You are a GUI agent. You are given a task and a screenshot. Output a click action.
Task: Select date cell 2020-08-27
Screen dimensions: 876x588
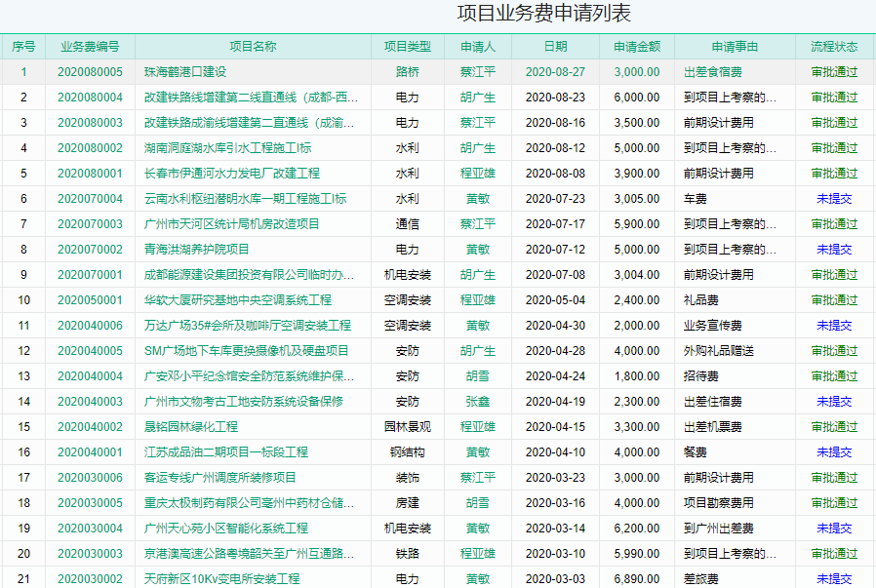click(x=555, y=72)
